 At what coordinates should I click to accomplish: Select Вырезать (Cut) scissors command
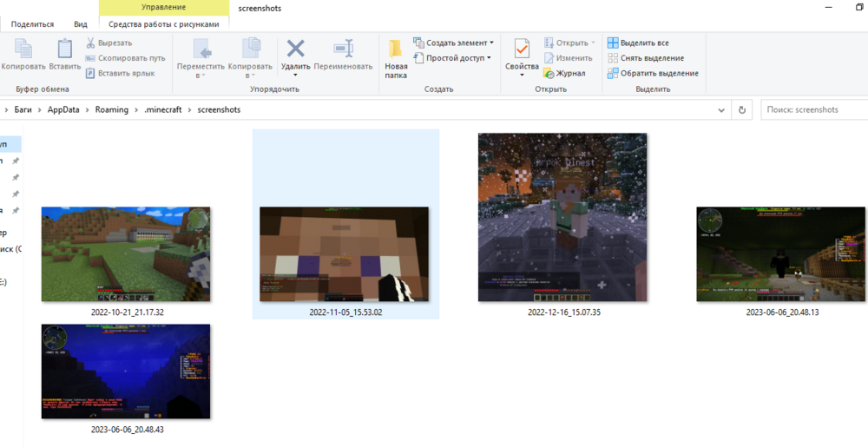point(108,43)
